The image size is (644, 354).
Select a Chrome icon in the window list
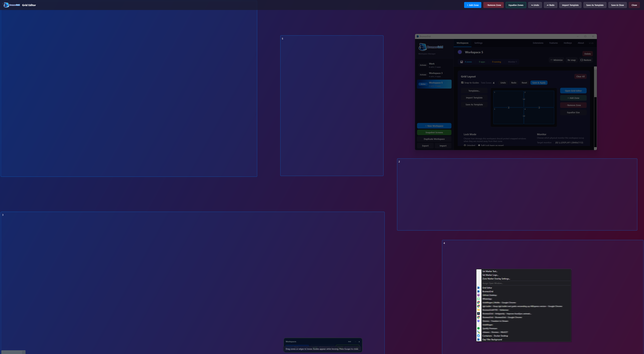(478, 302)
